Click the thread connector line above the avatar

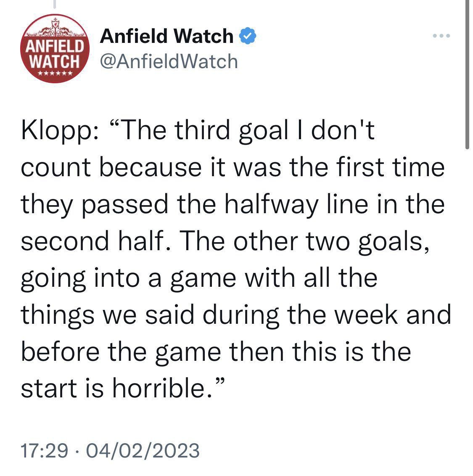(55, 4)
